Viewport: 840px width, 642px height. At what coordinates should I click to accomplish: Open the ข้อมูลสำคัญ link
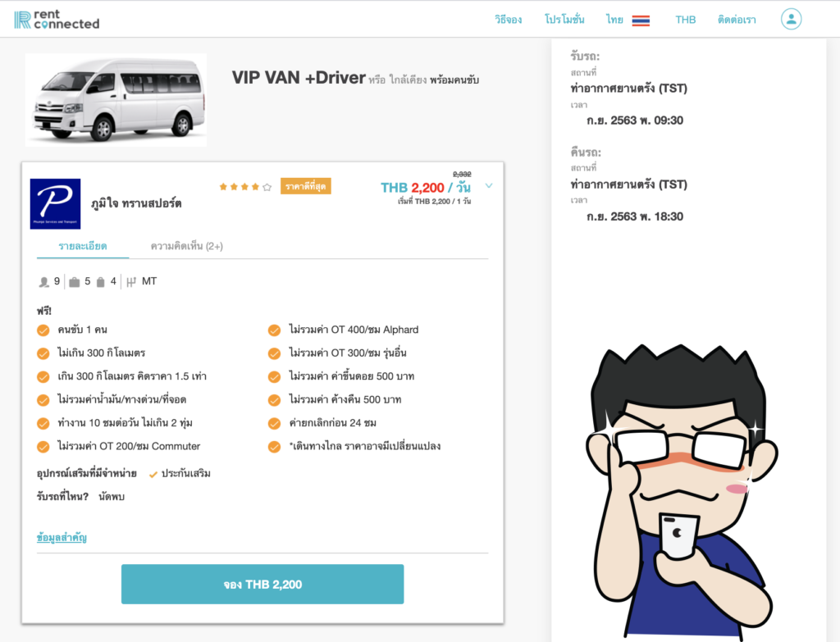pos(62,538)
